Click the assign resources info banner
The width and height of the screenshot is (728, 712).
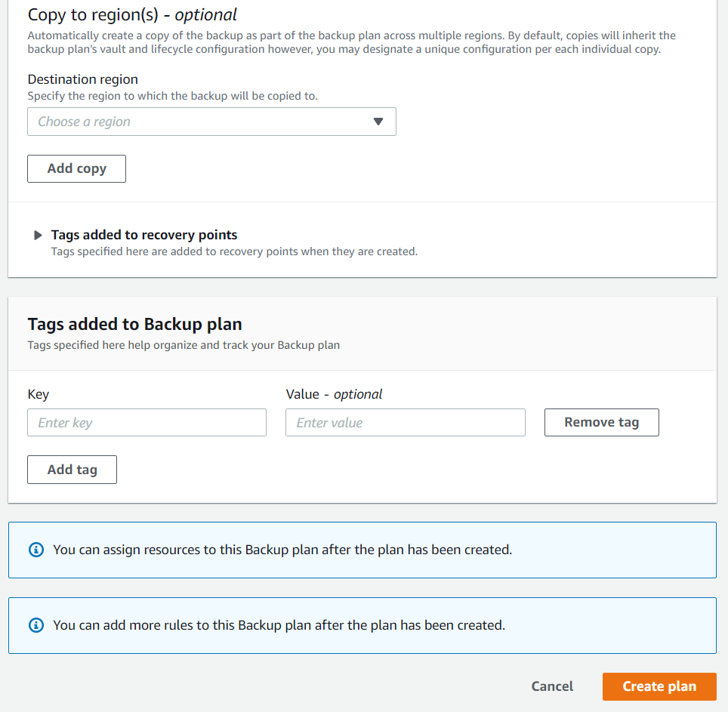[x=362, y=550]
